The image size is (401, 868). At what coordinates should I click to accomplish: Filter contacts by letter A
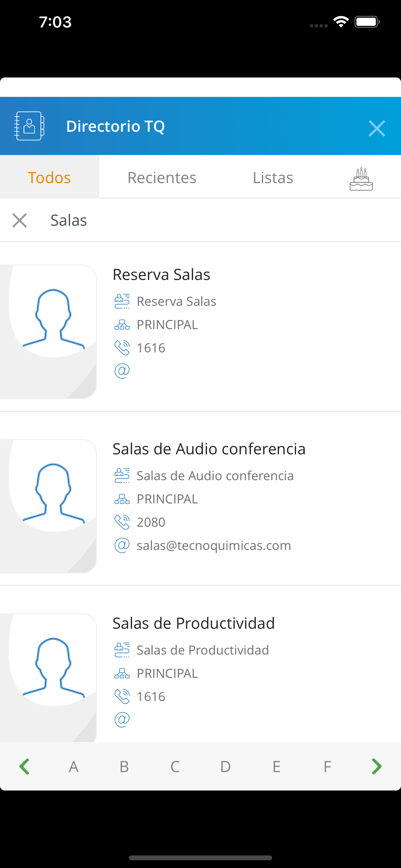pyautogui.click(x=74, y=767)
